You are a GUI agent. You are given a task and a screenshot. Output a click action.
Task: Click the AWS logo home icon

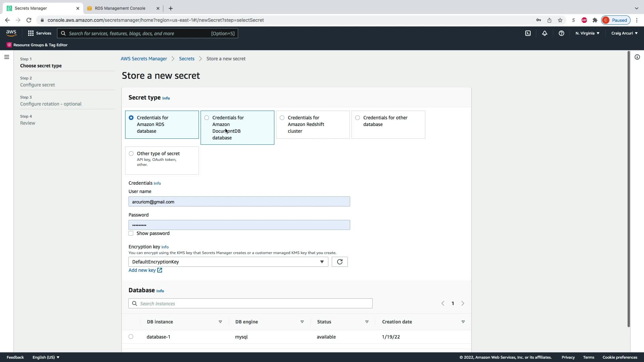tap(11, 33)
